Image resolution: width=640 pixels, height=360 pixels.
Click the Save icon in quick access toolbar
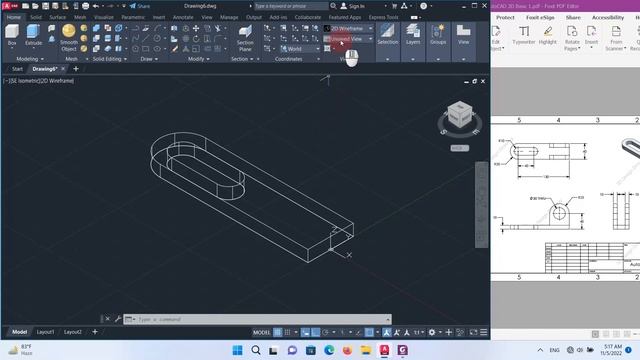pos(45,6)
